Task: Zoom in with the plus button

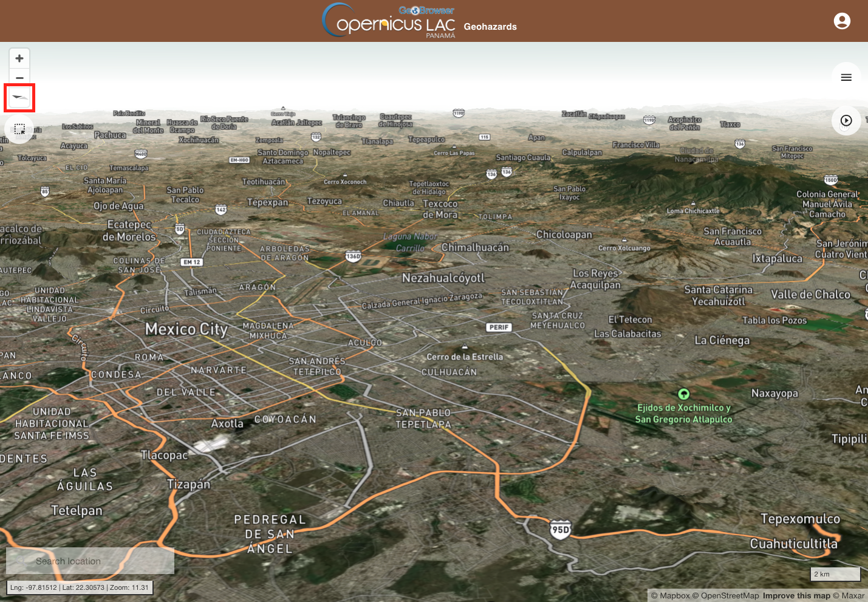Action: click(19, 58)
